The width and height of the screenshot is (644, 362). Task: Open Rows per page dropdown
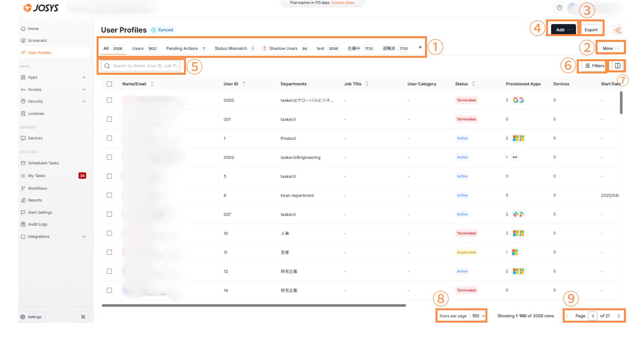point(478,316)
